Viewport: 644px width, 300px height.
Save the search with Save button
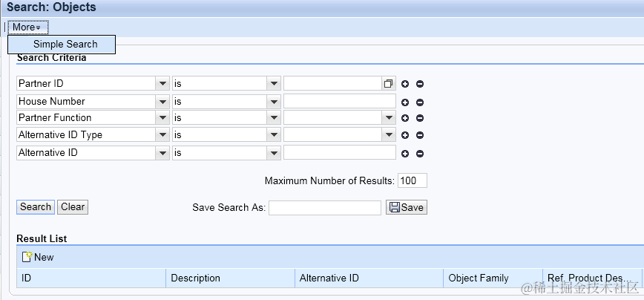pos(407,207)
